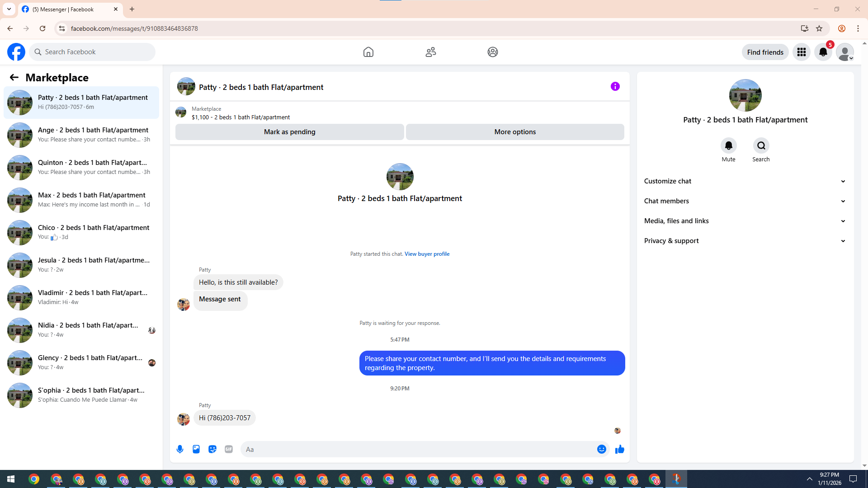Open Nidia's chat in the list
This screenshot has height=488, width=868.
[81, 330]
